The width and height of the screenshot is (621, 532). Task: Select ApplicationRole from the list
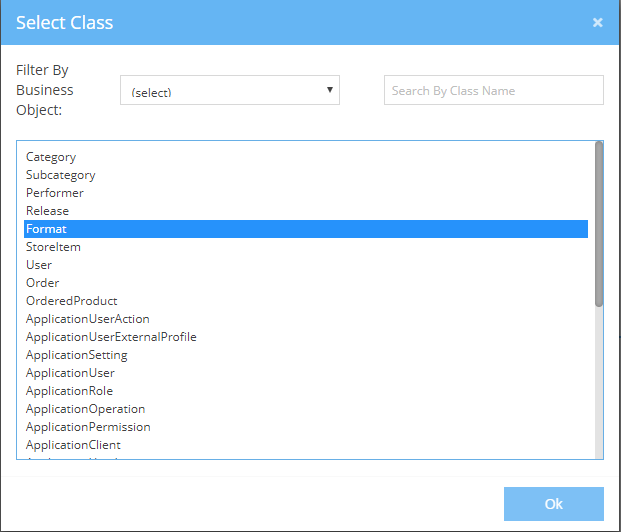(70, 391)
